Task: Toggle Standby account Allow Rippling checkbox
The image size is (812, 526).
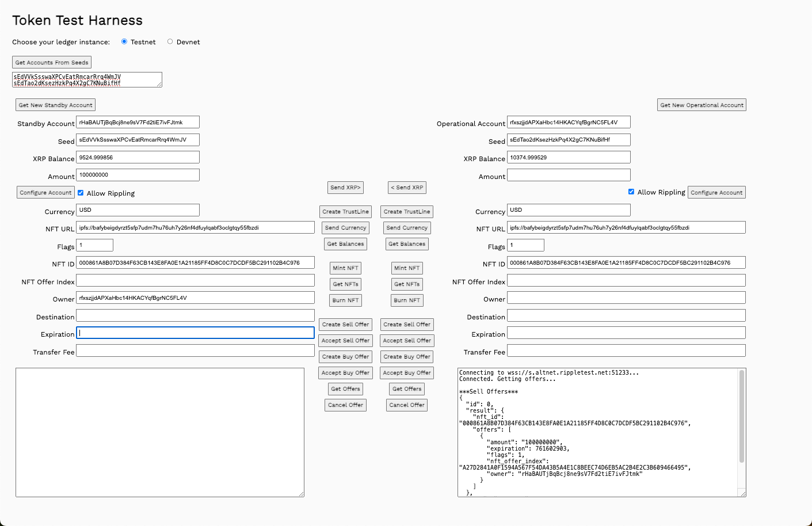Action: click(x=81, y=193)
